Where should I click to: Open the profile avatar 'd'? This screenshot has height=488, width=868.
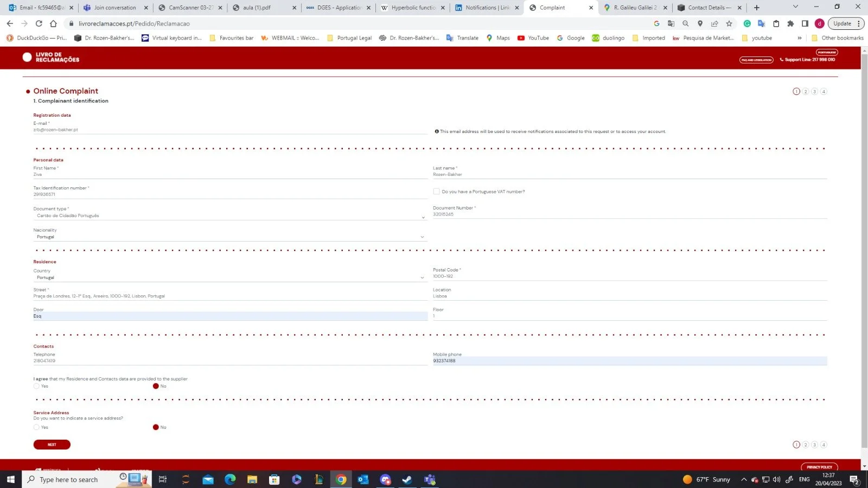[820, 24]
